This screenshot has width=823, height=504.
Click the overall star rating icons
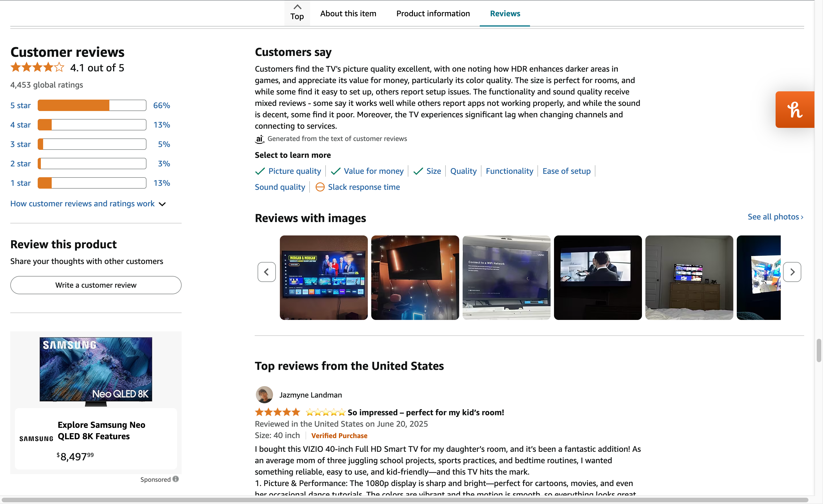pyautogui.click(x=37, y=67)
